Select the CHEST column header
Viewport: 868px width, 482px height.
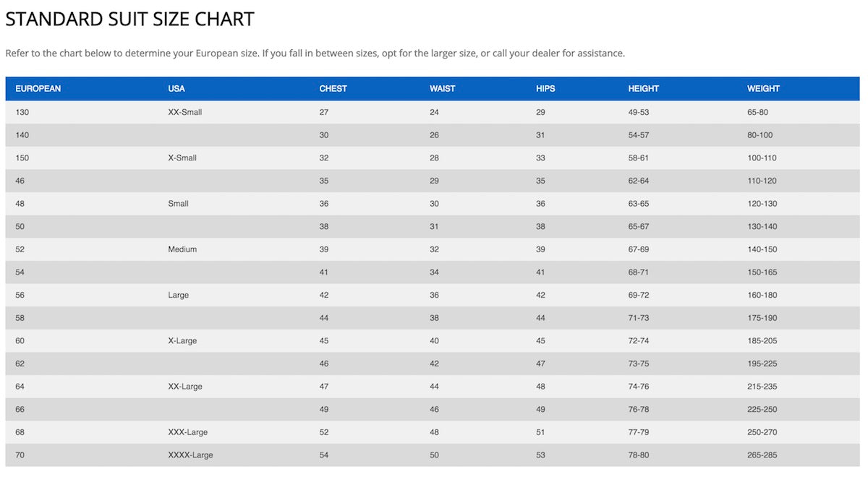tap(333, 89)
